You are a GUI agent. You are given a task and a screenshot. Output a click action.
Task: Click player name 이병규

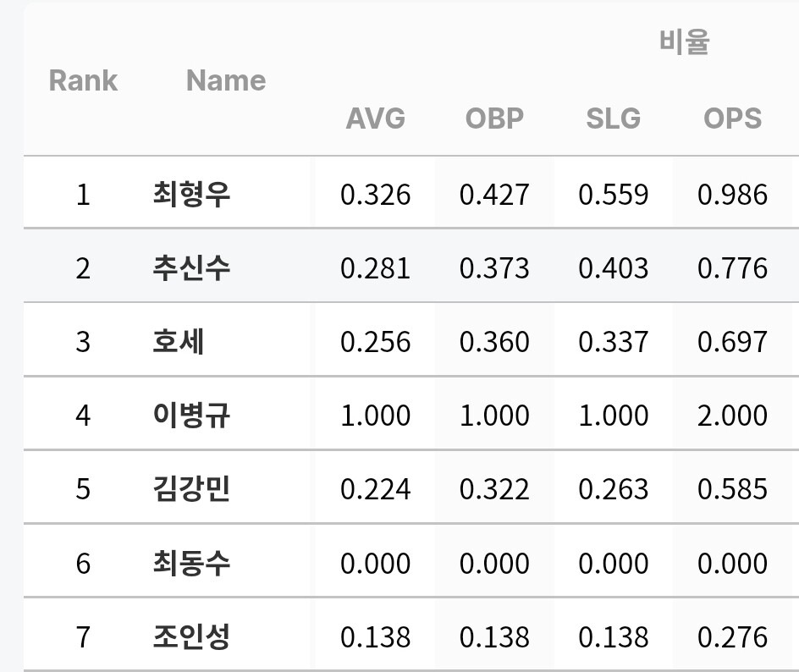[x=191, y=416]
